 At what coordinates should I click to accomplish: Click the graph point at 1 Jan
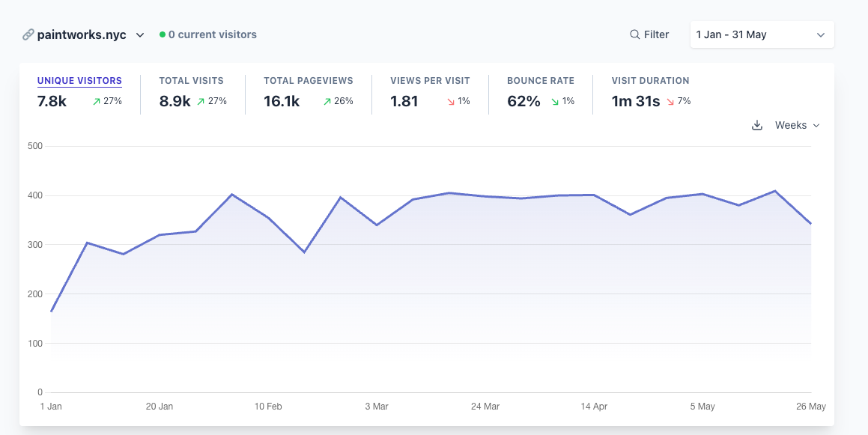(51, 311)
